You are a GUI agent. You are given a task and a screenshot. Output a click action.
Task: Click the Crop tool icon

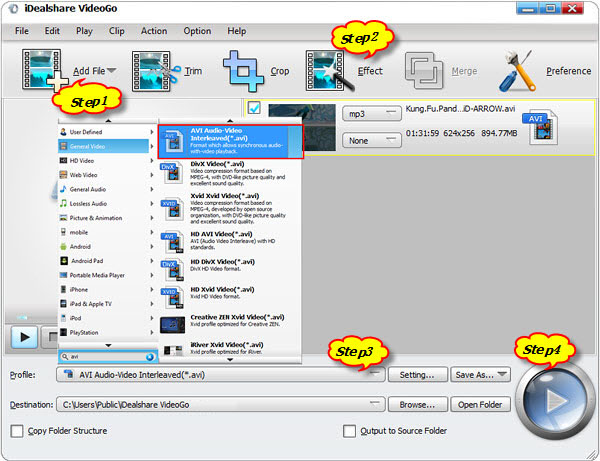pyautogui.click(x=244, y=71)
